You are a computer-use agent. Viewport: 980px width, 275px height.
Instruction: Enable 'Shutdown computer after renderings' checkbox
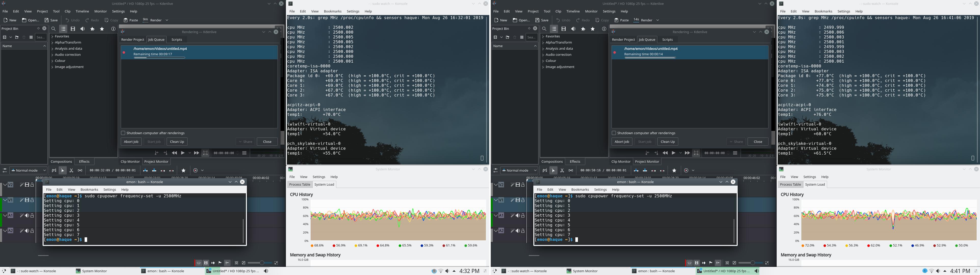tap(123, 133)
